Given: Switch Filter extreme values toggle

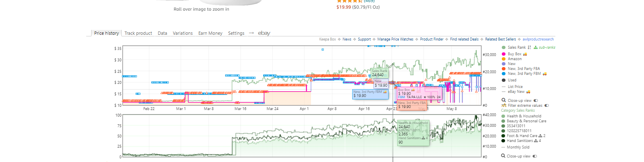Looking at the screenshot, I should click(547, 106).
